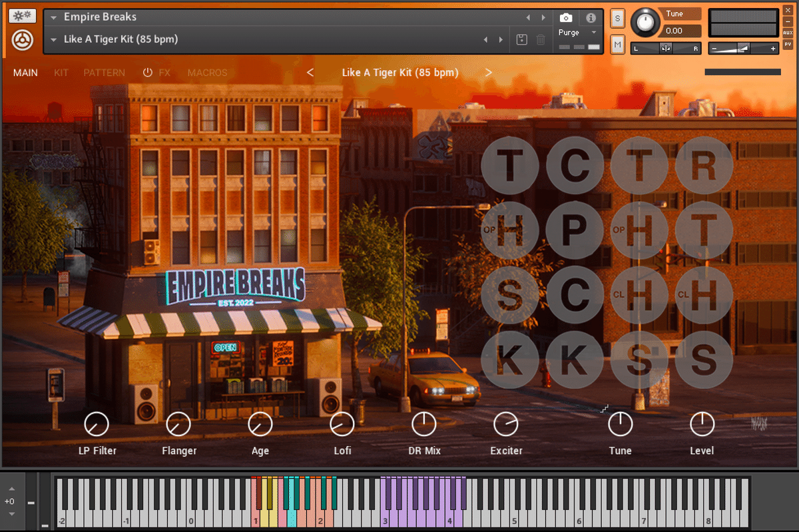Open the instrument info icon
799x532 pixels.
click(x=590, y=18)
